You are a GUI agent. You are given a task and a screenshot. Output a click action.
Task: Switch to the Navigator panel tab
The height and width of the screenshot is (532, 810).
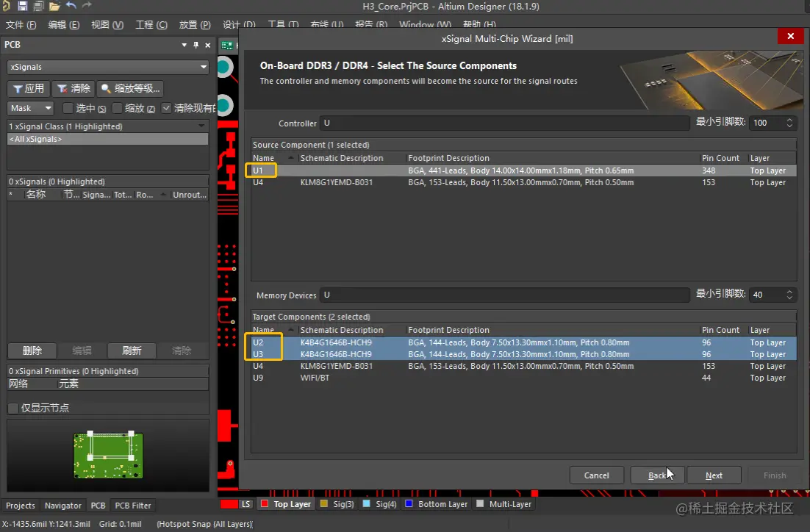coord(62,505)
